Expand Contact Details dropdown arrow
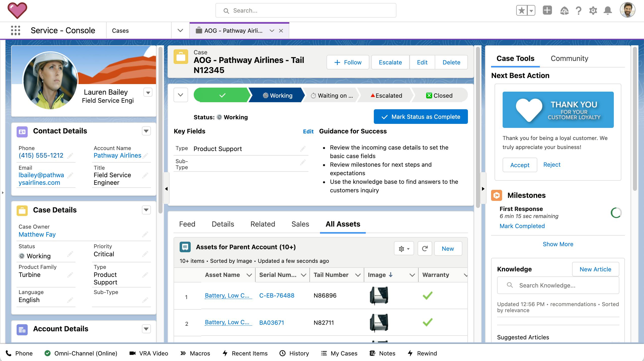This screenshot has width=644, height=361. point(146,131)
